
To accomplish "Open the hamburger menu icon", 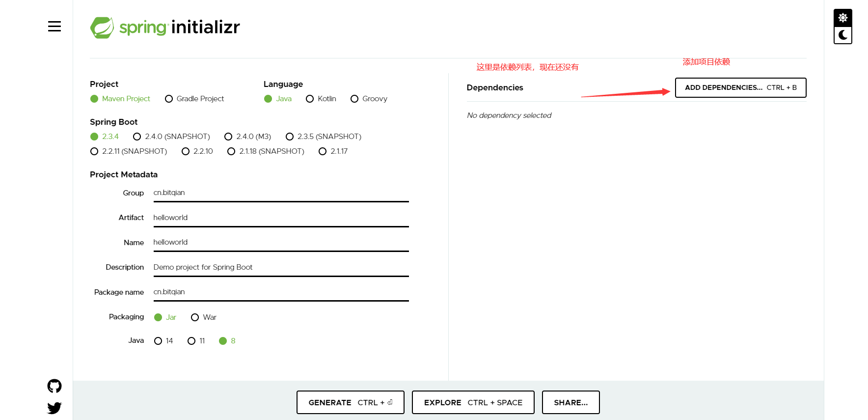I will [x=54, y=27].
